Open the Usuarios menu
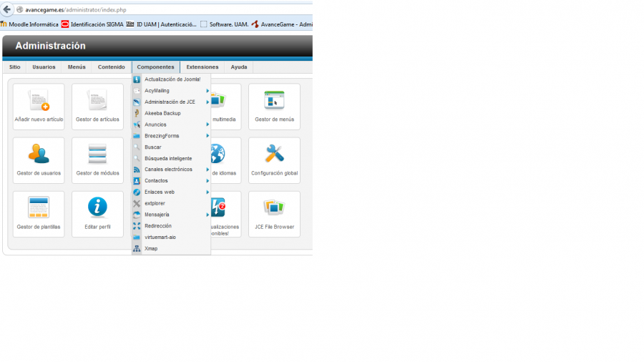 (44, 67)
